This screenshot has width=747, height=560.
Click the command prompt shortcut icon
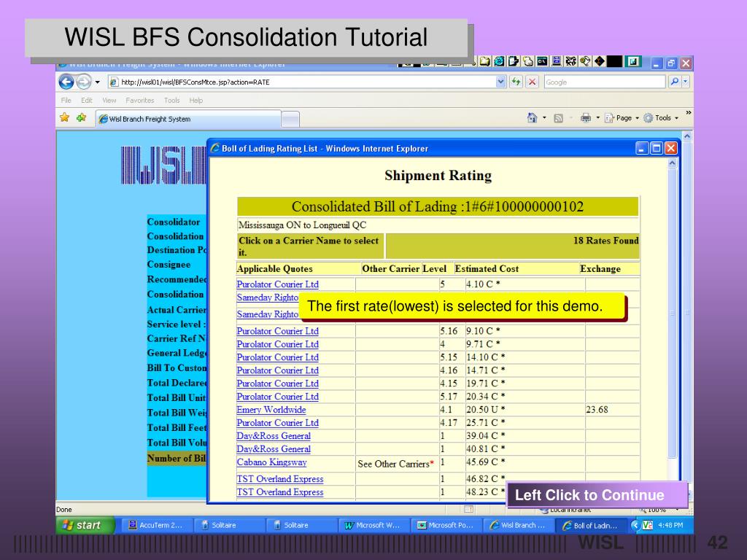[542, 61]
